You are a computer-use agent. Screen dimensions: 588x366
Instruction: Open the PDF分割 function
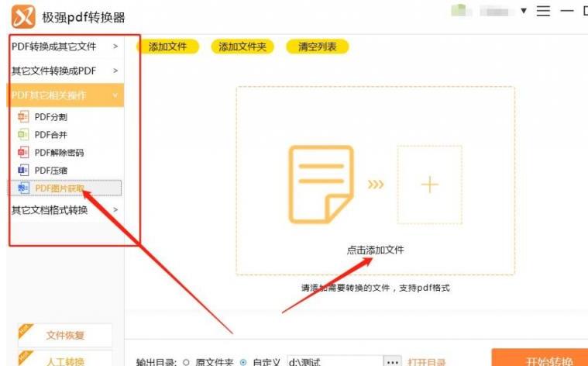click(51, 117)
